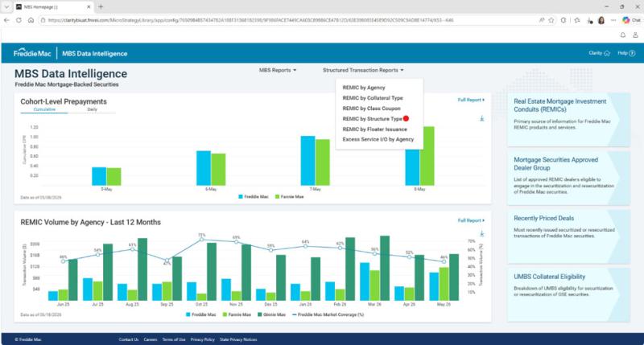Screen dimensions: 644x345
Task: Toggle Fannie Mae legend in prepayments chart
Action: [290, 197]
